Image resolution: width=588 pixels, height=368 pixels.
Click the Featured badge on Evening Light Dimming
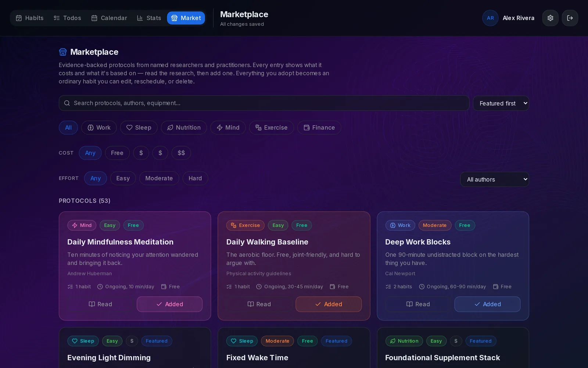coord(157,341)
